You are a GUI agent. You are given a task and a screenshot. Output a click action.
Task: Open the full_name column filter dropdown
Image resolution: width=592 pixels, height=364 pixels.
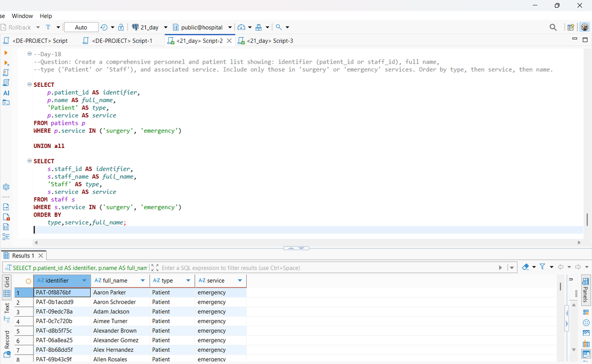point(143,281)
